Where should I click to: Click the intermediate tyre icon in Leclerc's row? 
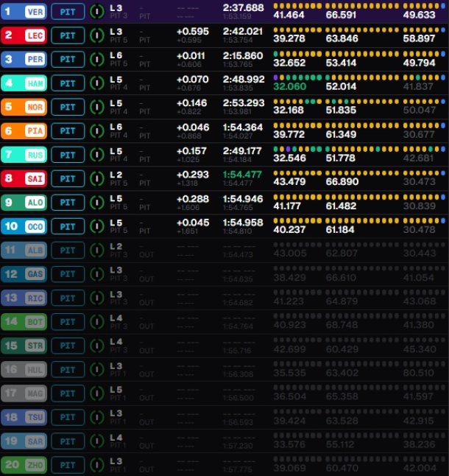click(x=96, y=35)
